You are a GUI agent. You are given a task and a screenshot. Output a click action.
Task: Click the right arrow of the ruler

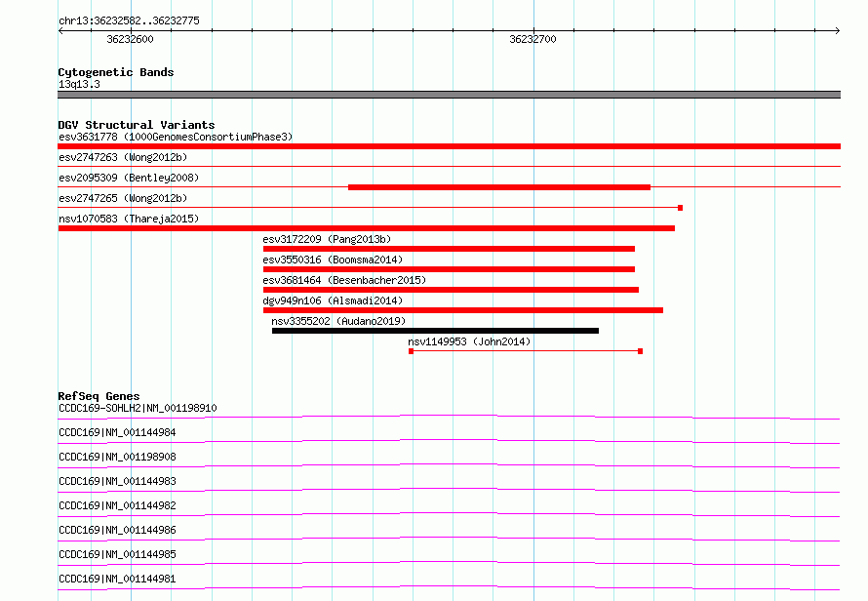pyautogui.click(x=838, y=31)
